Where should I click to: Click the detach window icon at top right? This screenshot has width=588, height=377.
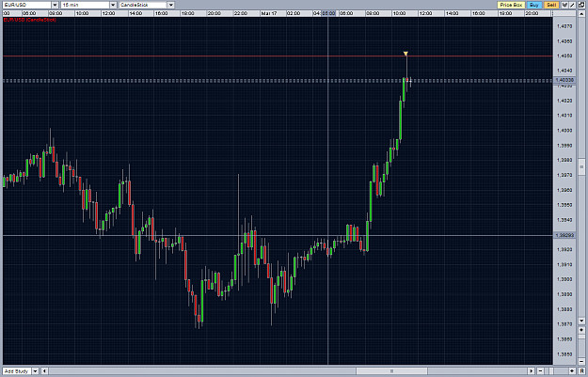(x=581, y=5)
